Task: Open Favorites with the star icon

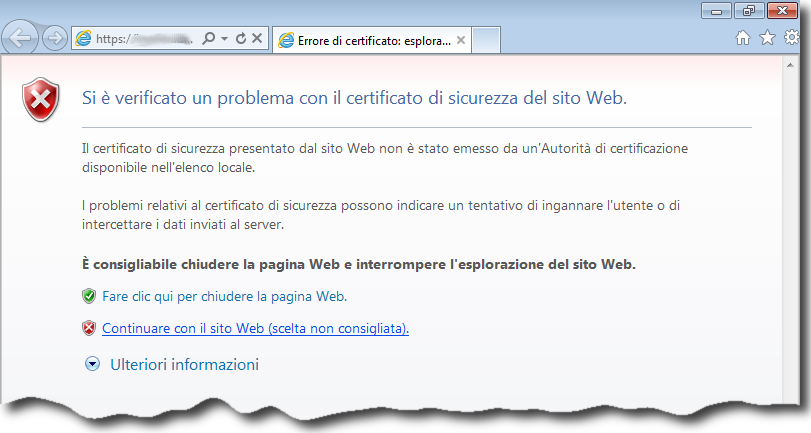Action: [767, 38]
